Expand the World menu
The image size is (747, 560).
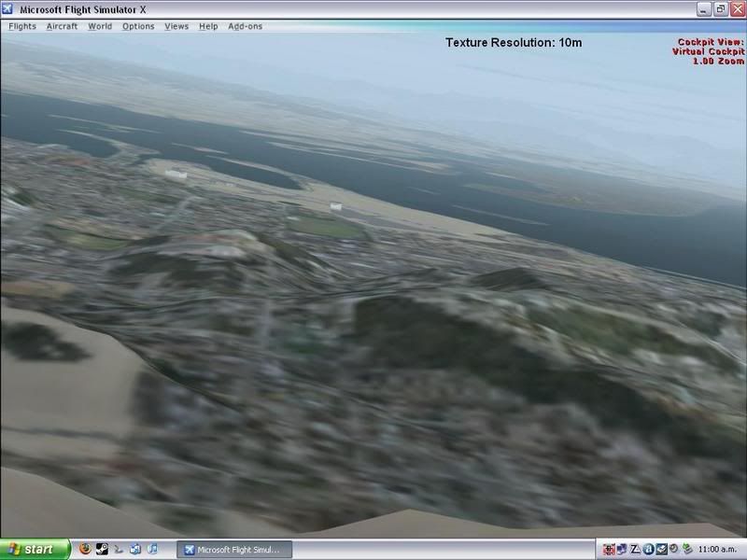click(100, 26)
